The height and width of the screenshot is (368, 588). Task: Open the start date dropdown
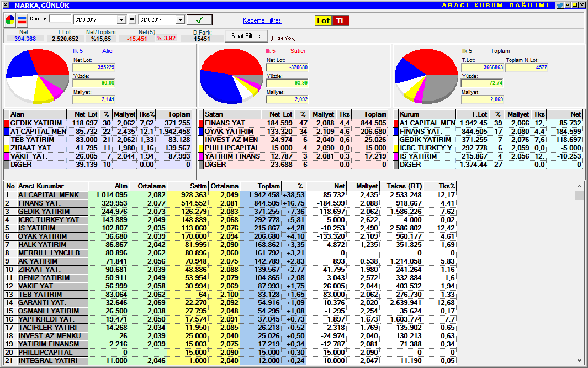[121, 20]
